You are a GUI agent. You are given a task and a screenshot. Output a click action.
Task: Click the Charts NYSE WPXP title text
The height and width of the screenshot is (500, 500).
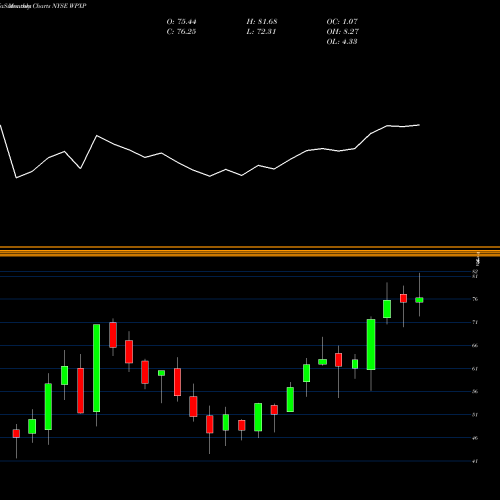[x=60, y=6]
